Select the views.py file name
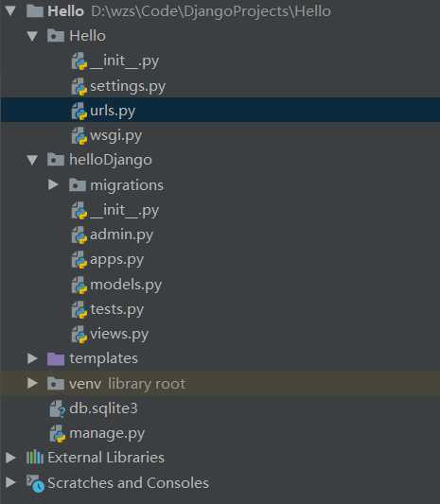 pos(119,335)
